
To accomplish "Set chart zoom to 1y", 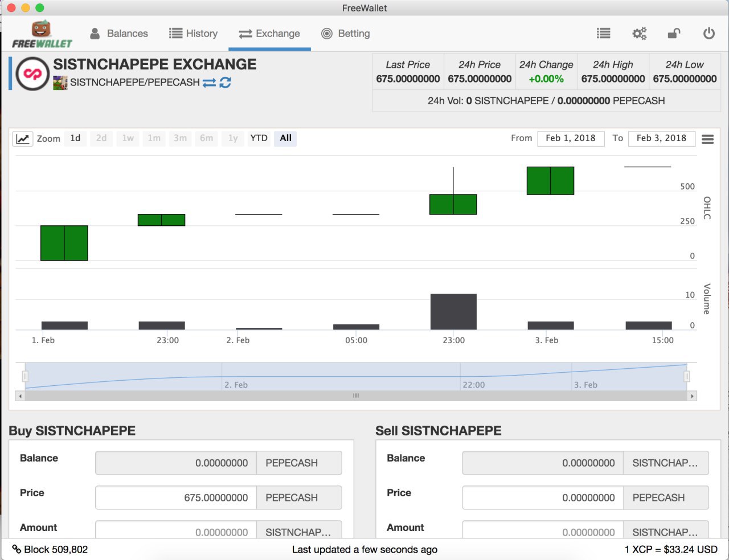I will (x=233, y=138).
